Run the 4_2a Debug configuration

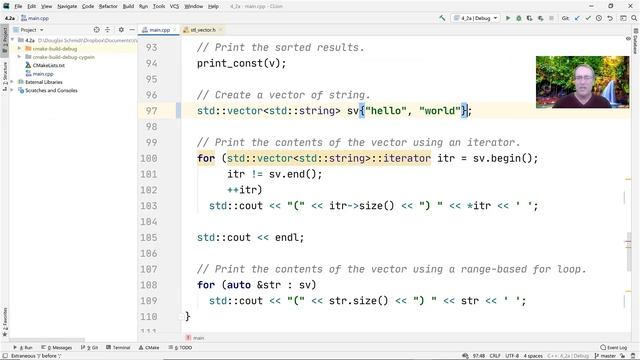point(508,18)
